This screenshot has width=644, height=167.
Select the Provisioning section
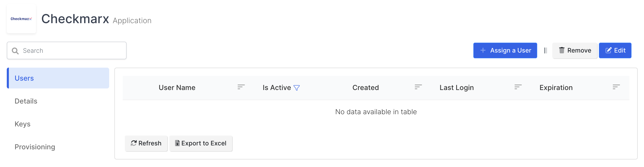pos(35,147)
